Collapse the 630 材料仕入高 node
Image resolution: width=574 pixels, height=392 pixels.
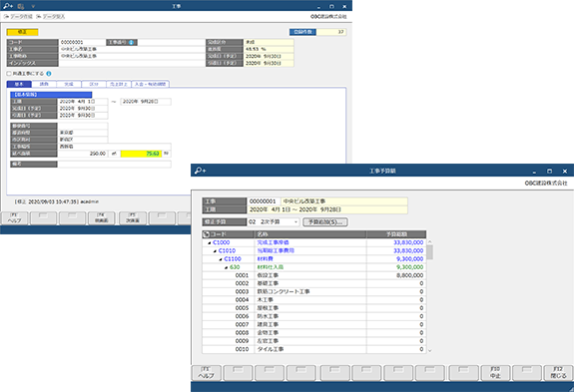pyautogui.click(x=227, y=267)
